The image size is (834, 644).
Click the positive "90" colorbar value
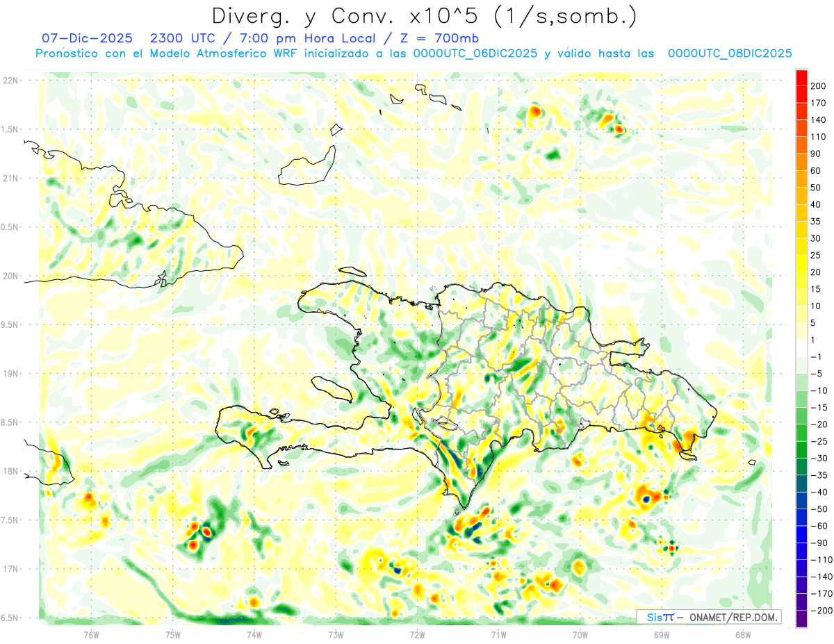pyautogui.click(x=816, y=154)
